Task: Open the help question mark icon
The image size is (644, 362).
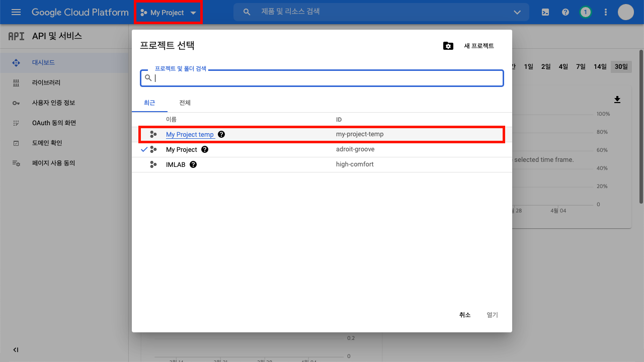Action: (566, 12)
